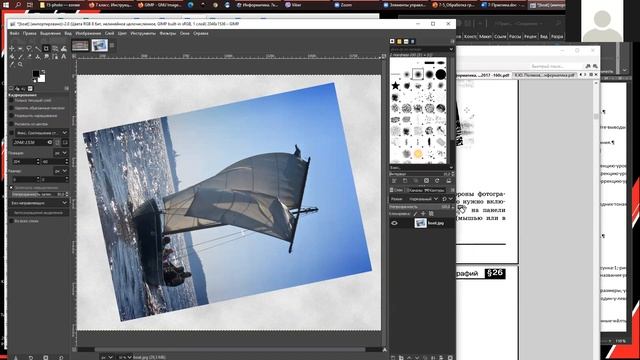Screen dimensions: 640x360
Task: Adjust the layer Opacity slider
Action: click(421, 207)
